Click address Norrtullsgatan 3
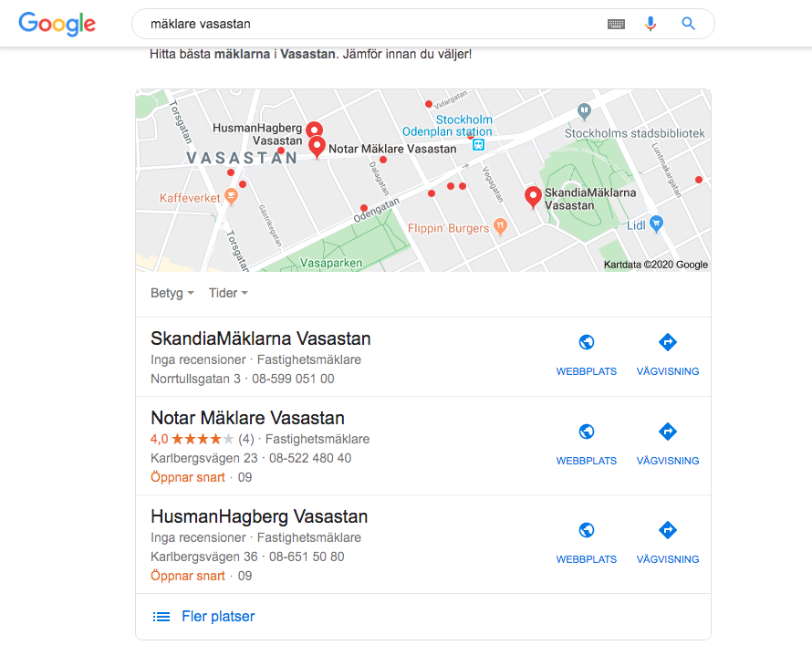 pyautogui.click(x=196, y=380)
